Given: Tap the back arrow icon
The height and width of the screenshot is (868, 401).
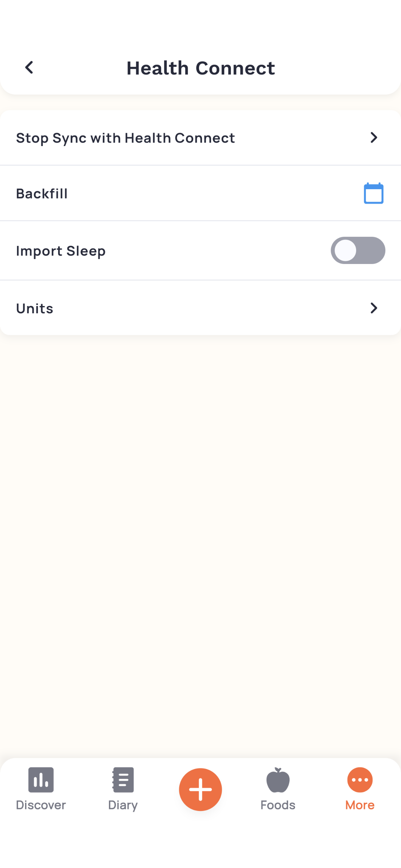Looking at the screenshot, I should 29,67.
